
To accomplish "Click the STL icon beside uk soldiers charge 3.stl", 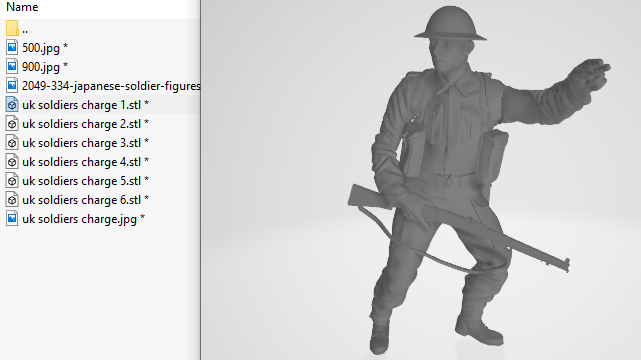I will pos(12,143).
